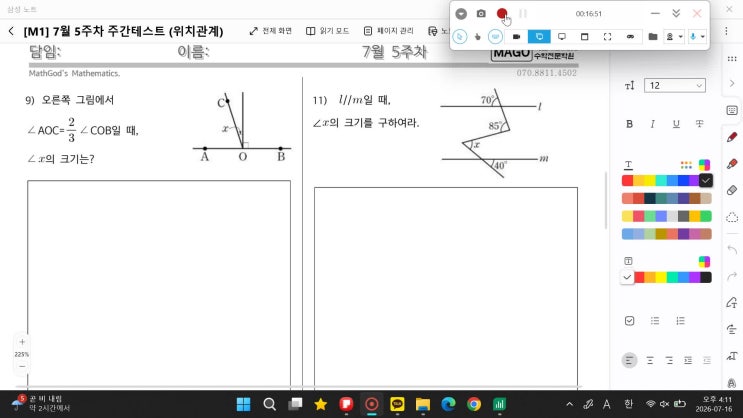743x418 pixels.
Task: Toggle underline formatting
Action: (x=676, y=124)
